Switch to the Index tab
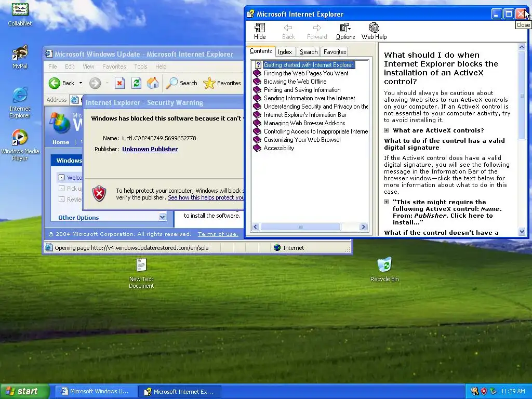The height and width of the screenshot is (399, 532). point(285,52)
